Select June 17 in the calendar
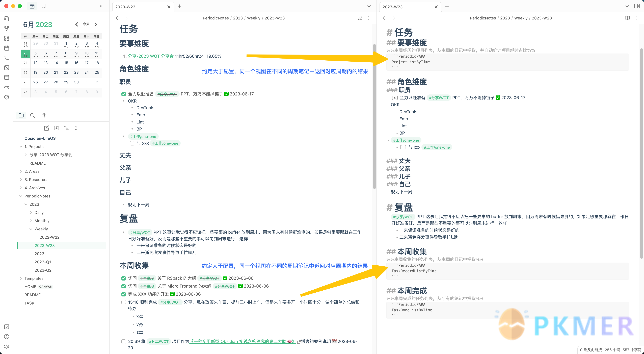The height and width of the screenshot is (354, 644). (87, 63)
